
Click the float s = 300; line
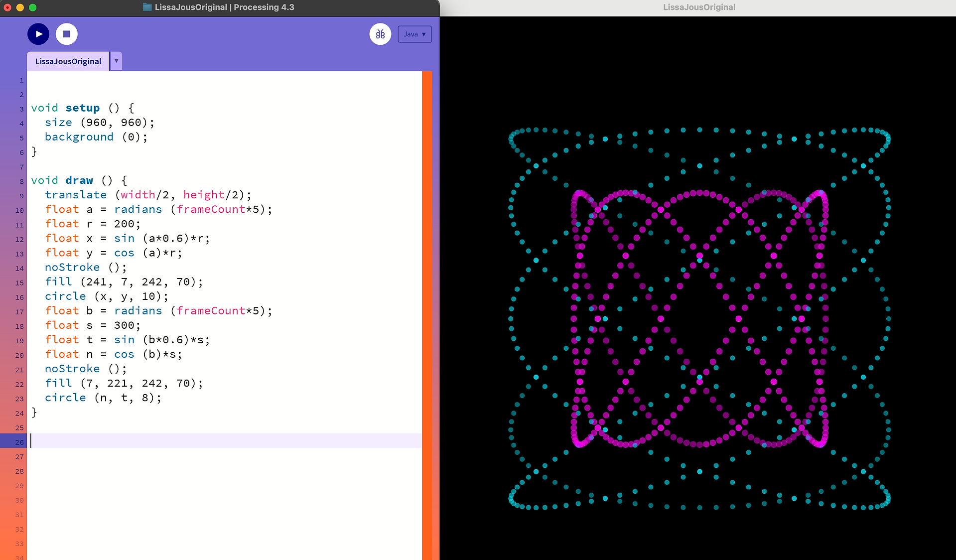pyautogui.click(x=93, y=325)
